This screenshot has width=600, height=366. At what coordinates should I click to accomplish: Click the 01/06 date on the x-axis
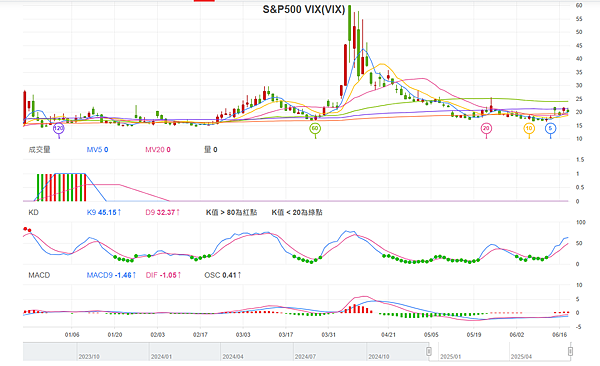click(72, 335)
